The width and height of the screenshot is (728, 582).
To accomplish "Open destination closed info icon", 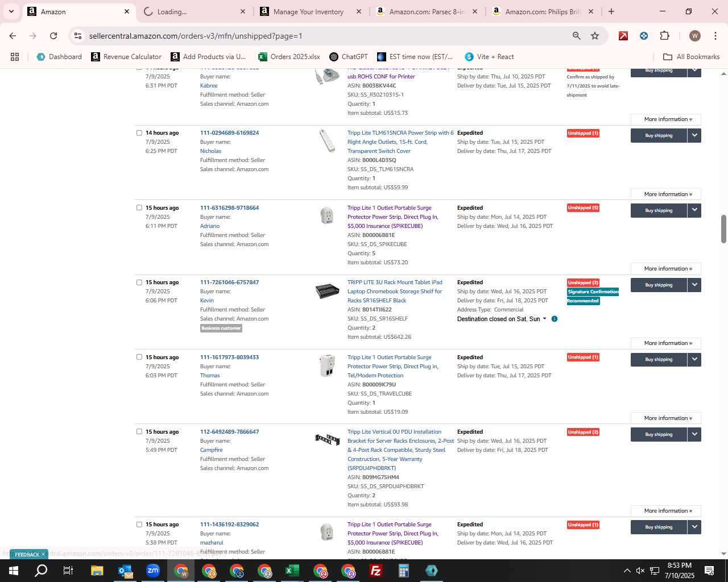I will click(555, 319).
